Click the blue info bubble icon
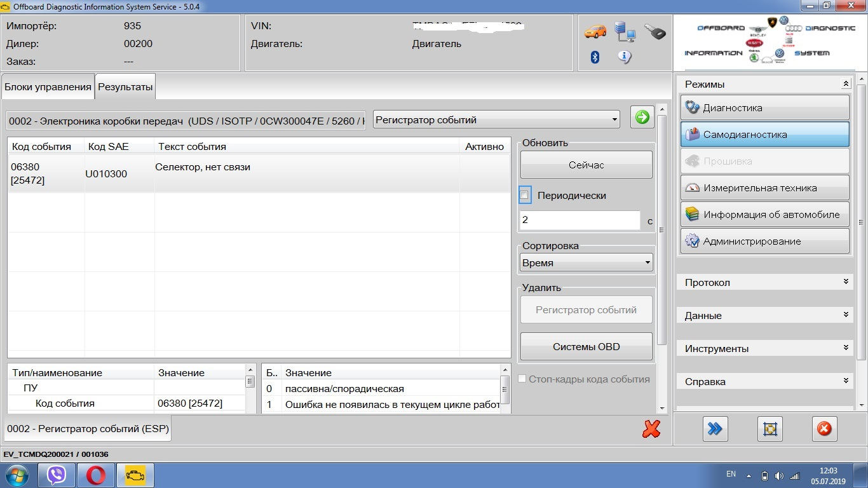 [625, 57]
